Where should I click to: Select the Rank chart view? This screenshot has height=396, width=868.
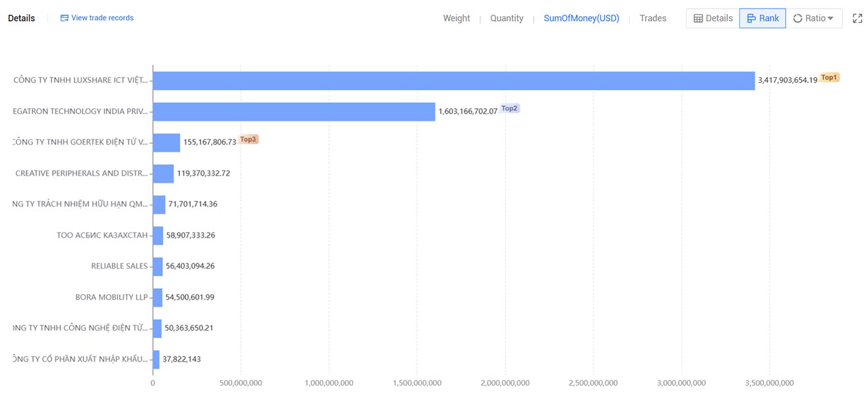tap(762, 18)
